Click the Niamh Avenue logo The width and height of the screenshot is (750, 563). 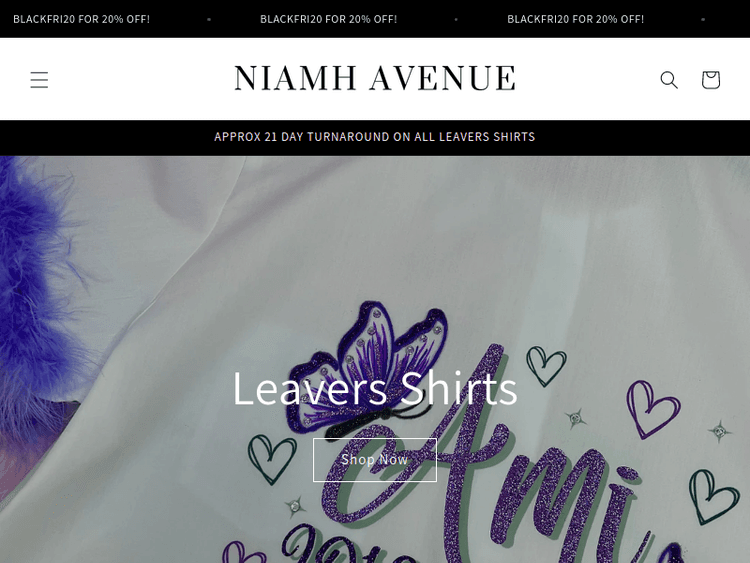[375, 78]
